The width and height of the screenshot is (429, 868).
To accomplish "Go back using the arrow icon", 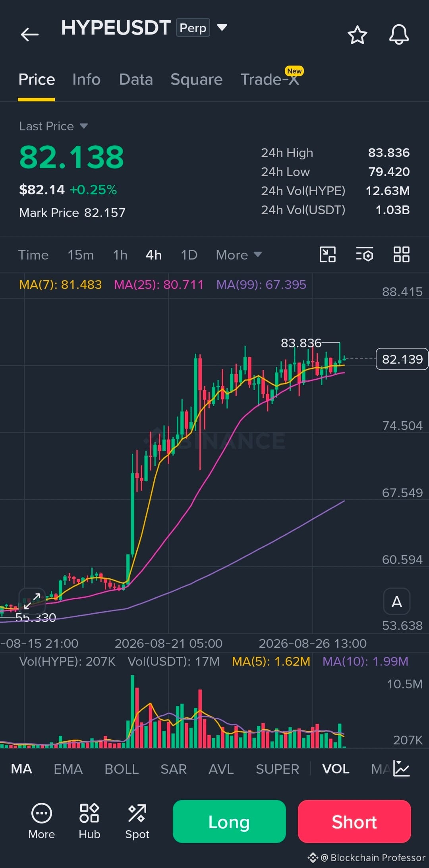I will 30,35.
